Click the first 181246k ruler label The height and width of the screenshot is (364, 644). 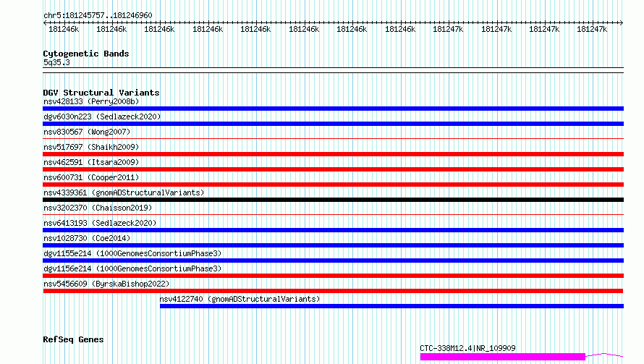(x=64, y=29)
